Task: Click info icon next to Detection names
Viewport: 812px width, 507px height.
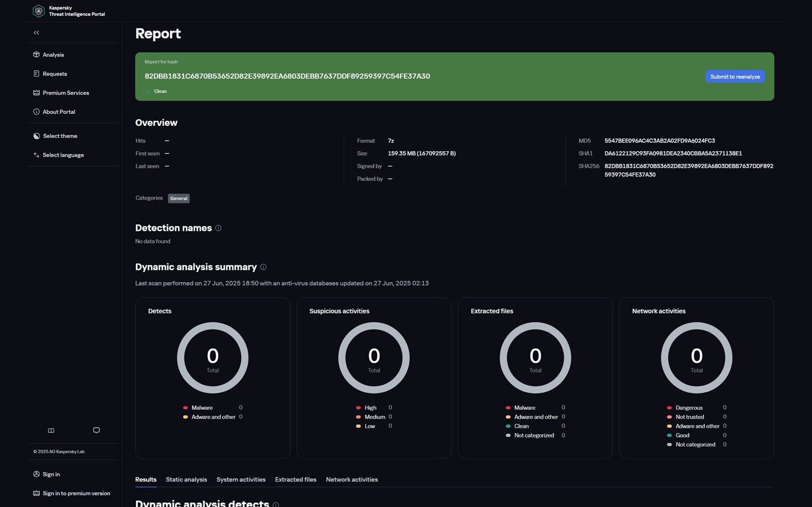Action: point(218,228)
